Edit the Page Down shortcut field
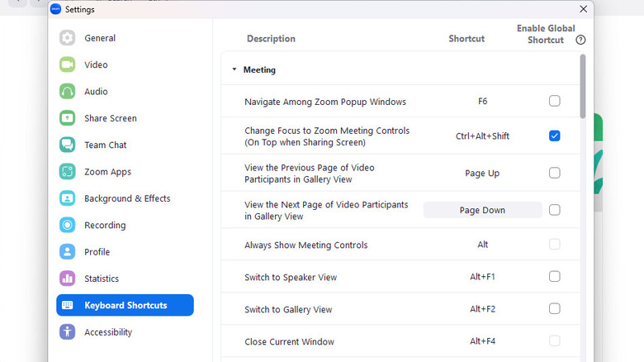The image size is (644, 362). 482,210
